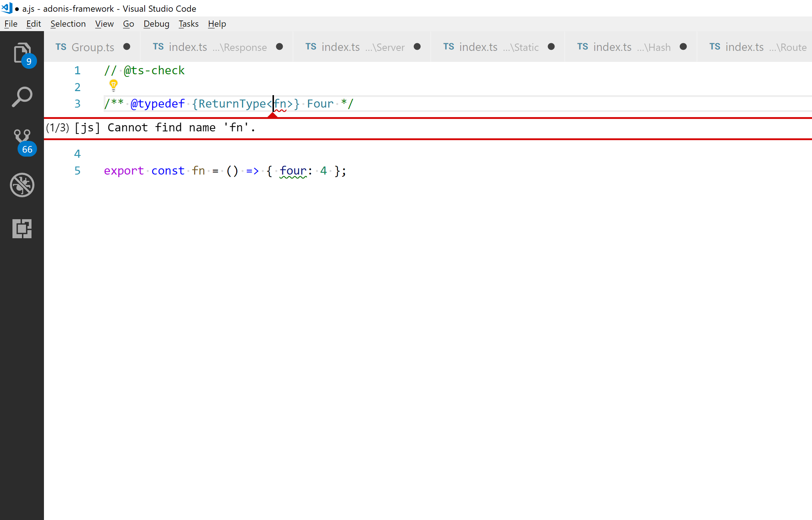The height and width of the screenshot is (520, 812).
Task: Place cursor on 'four' with green underline
Action: [293, 171]
